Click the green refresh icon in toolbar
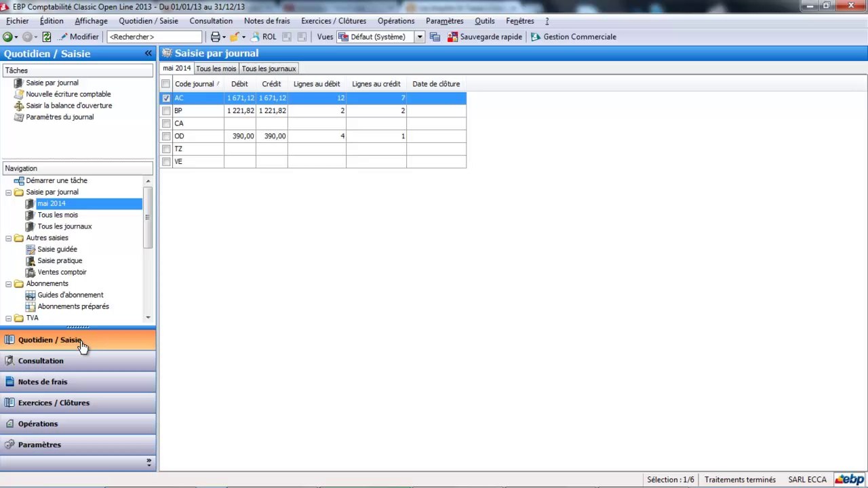Image resolution: width=868 pixels, height=488 pixels. [x=47, y=37]
